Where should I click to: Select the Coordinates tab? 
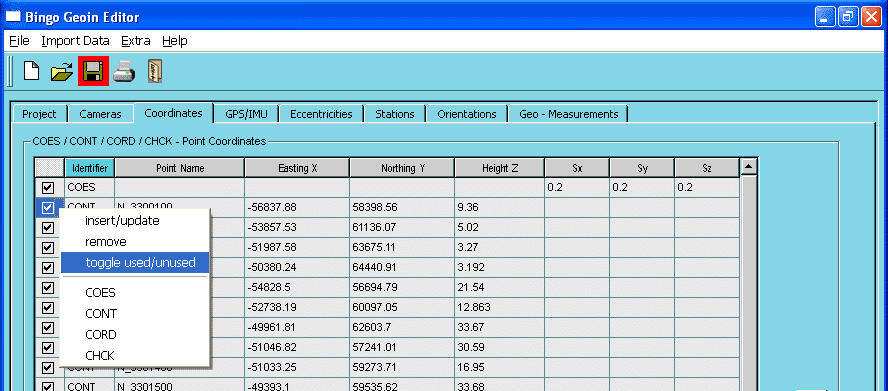(x=173, y=113)
